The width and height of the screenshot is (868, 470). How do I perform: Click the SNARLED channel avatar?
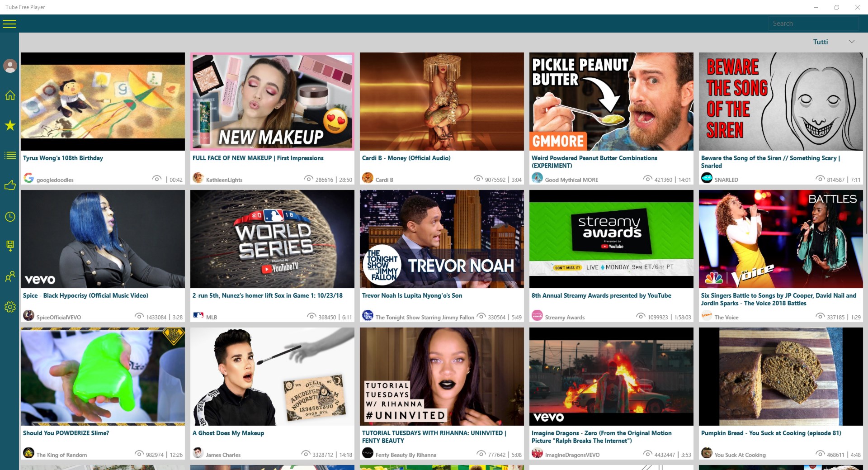(707, 178)
